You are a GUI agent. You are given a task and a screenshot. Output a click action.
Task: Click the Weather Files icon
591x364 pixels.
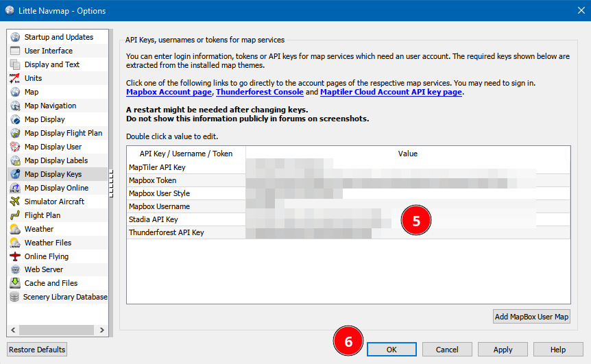pos(15,243)
